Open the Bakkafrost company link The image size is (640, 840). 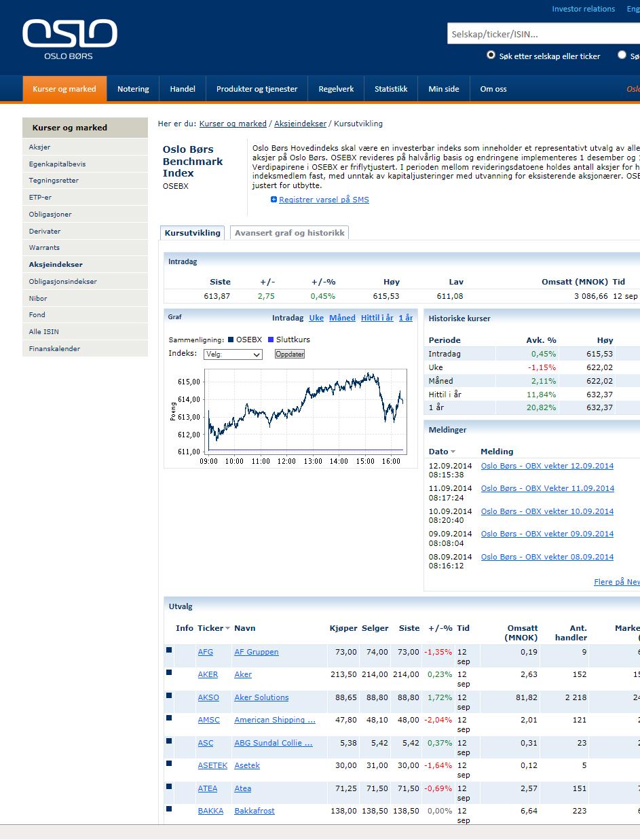[x=255, y=811]
